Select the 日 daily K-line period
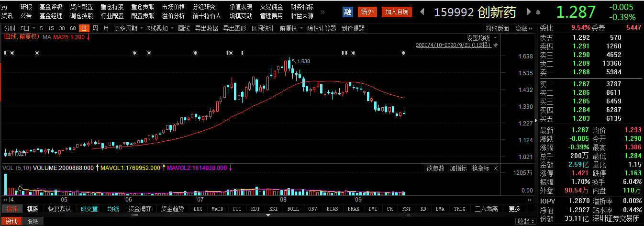The image size is (644, 226). (84, 29)
